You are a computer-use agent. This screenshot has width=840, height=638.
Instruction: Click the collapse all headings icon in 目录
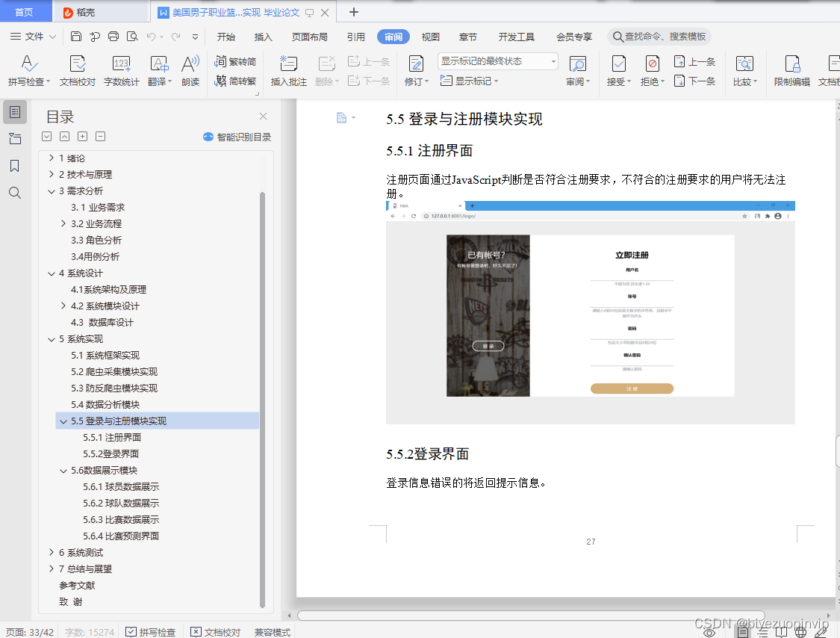coord(64,136)
